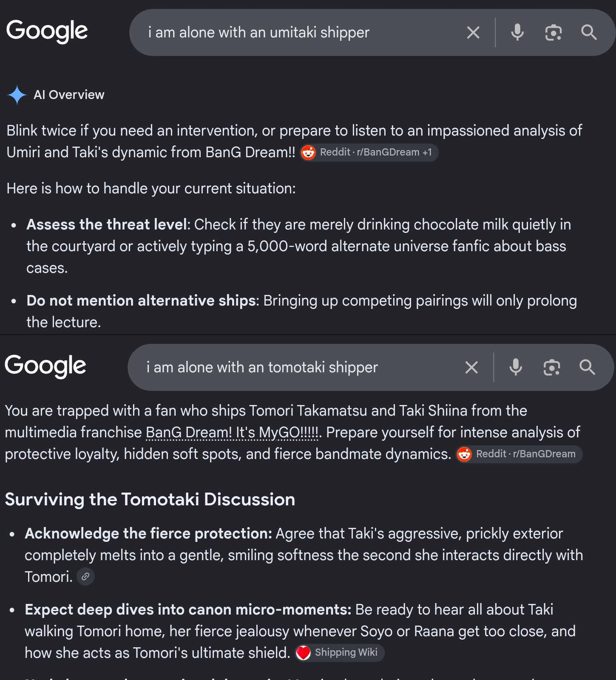This screenshot has width=616, height=680.
Task: Open Reddit r/BanGDream +1 source chip
Action: (x=369, y=153)
